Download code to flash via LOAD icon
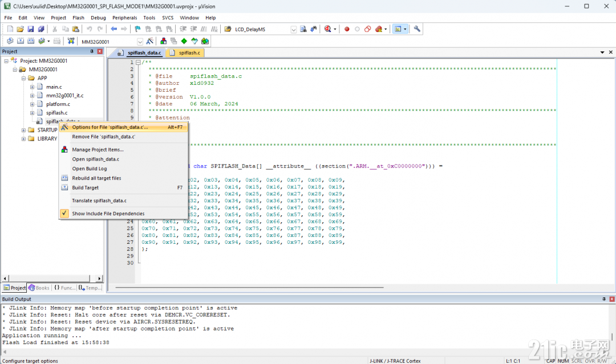 point(71,41)
